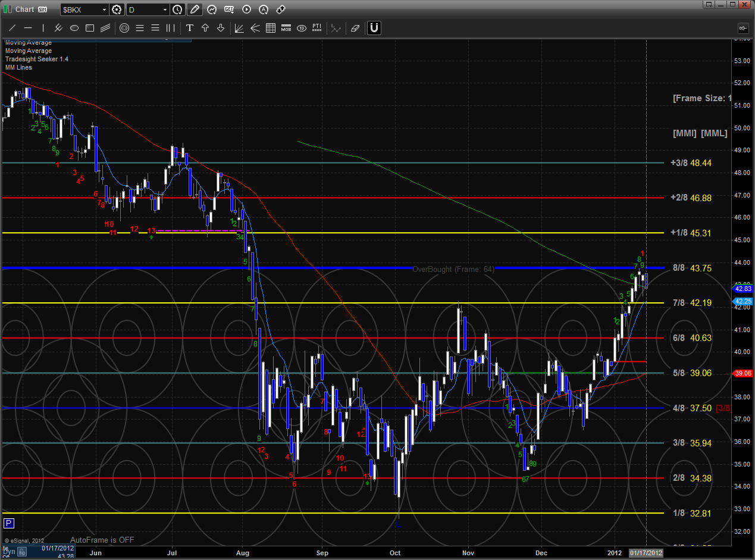Select the PTI tool
Screen dimensions: 755x560
(317, 28)
